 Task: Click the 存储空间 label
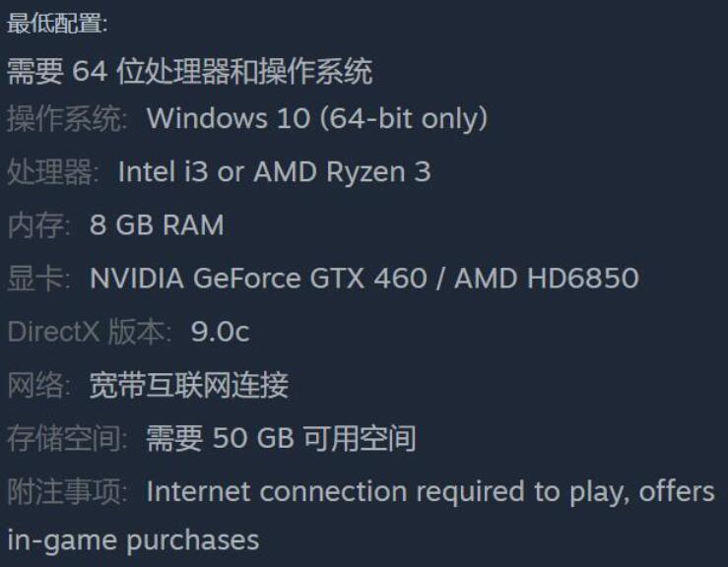tap(66, 438)
